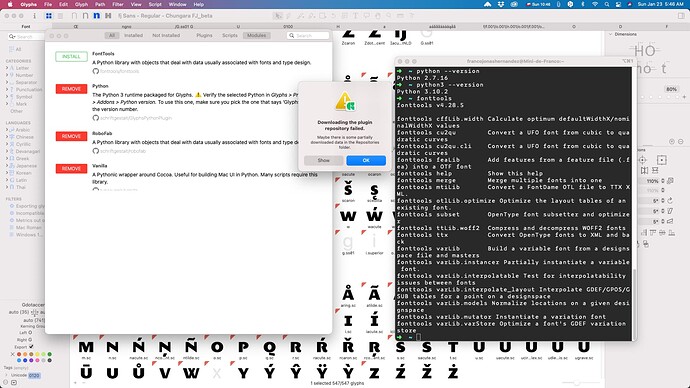
Task: Click the glyph search field in sidebar
Action: [26, 37]
